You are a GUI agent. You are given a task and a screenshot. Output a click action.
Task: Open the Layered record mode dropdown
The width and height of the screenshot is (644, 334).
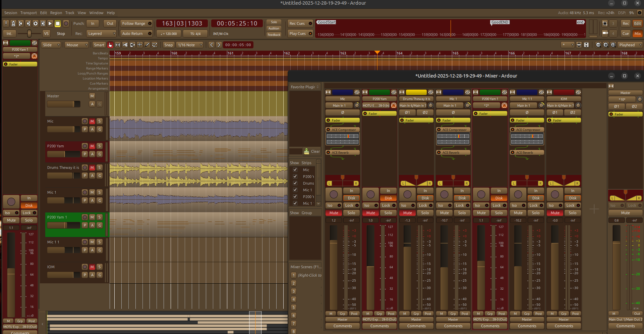tap(101, 34)
